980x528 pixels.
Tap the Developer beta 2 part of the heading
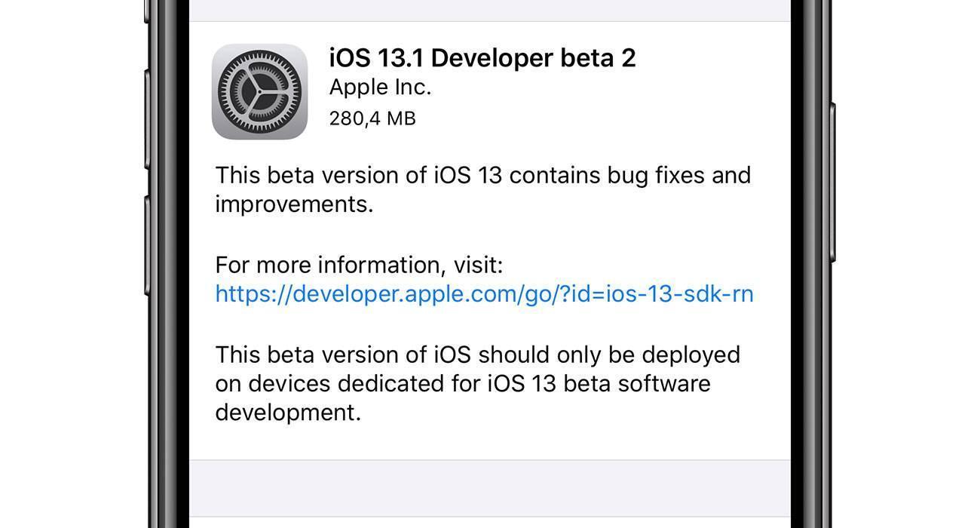tap(537, 58)
